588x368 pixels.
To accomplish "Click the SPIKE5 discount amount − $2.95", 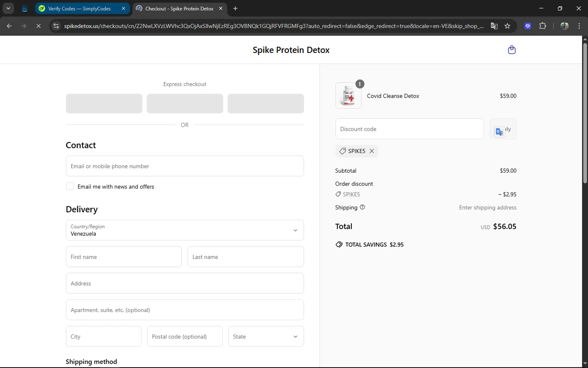I will point(507,194).
